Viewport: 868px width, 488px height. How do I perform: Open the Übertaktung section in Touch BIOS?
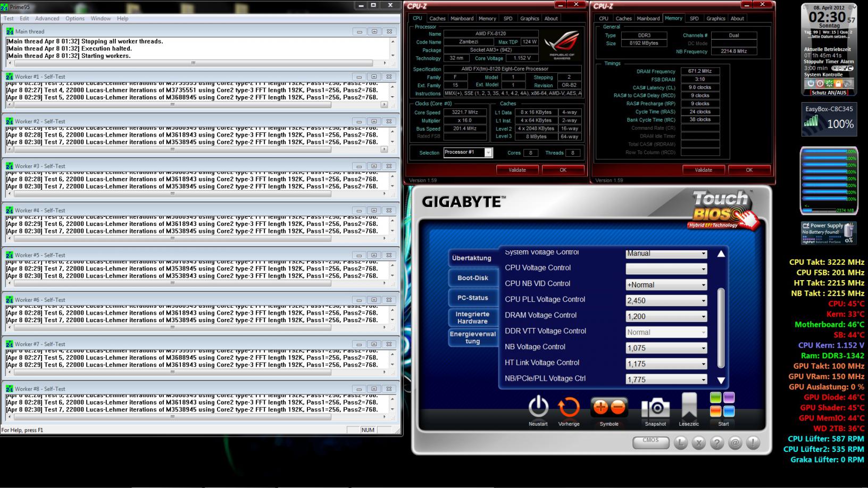[x=472, y=258]
